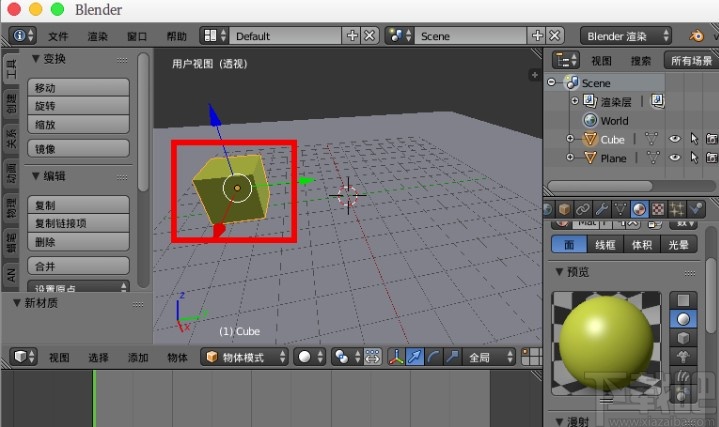Click the scene browse icon
Image resolution: width=719 pixels, height=427 pixels.
click(399, 35)
